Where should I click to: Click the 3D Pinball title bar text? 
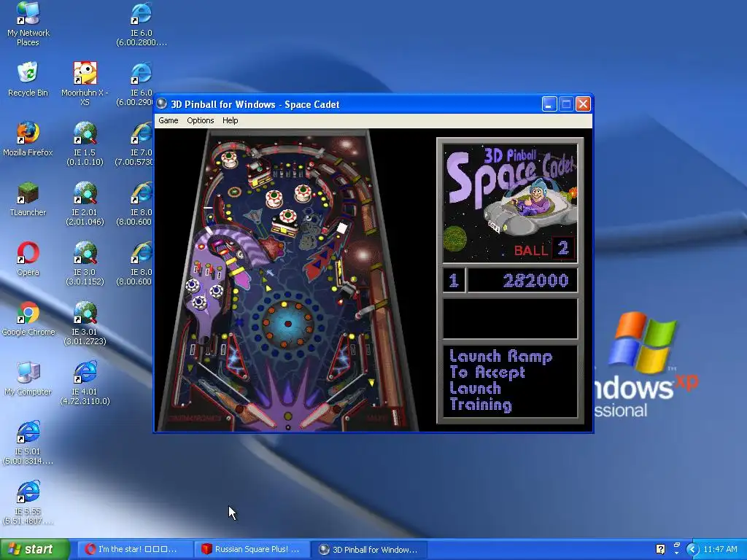pos(255,104)
